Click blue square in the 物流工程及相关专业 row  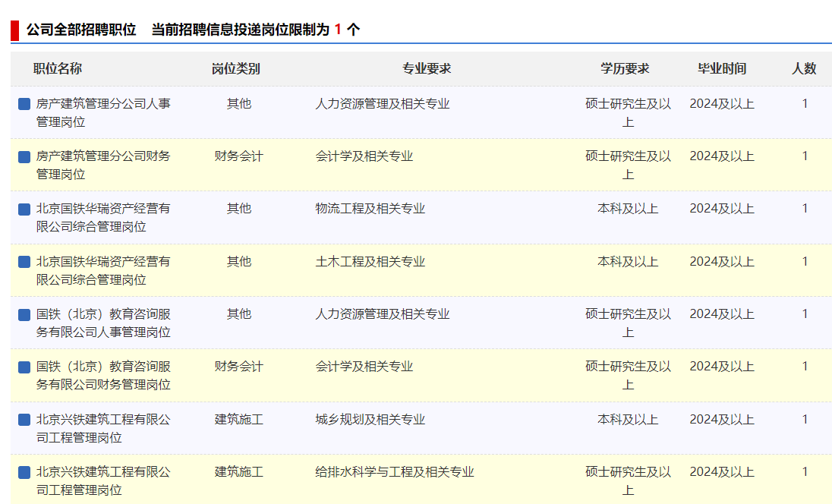click(x=24, y=209)
